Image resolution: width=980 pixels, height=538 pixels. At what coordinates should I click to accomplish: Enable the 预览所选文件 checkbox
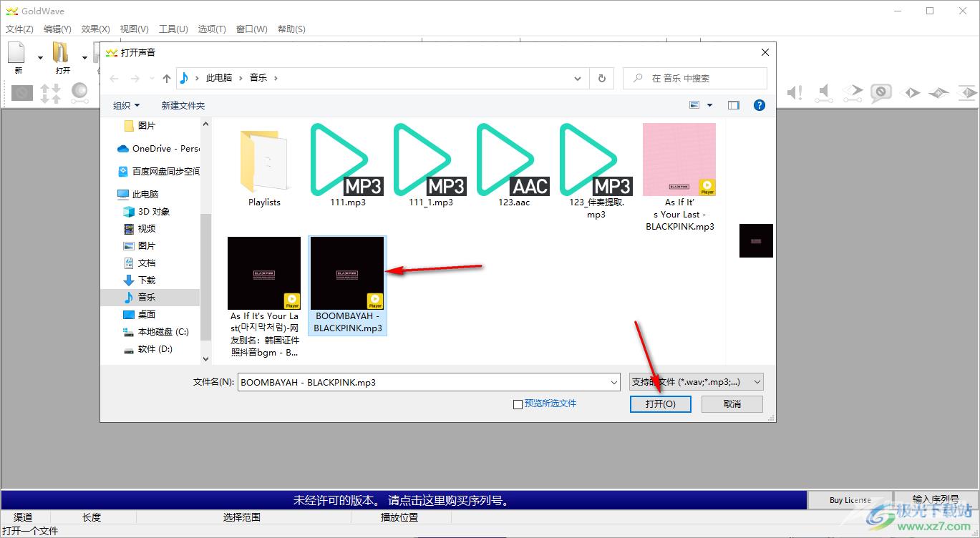coord(518,404)
